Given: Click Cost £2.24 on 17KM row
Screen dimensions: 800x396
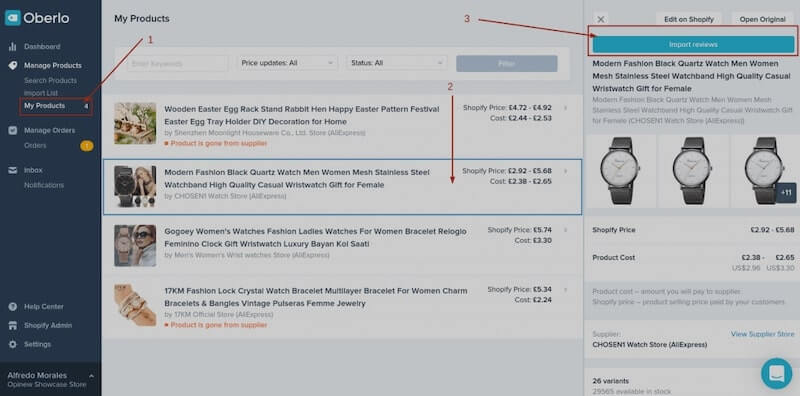Looking at the screenshot, I should tap(533, 300).
